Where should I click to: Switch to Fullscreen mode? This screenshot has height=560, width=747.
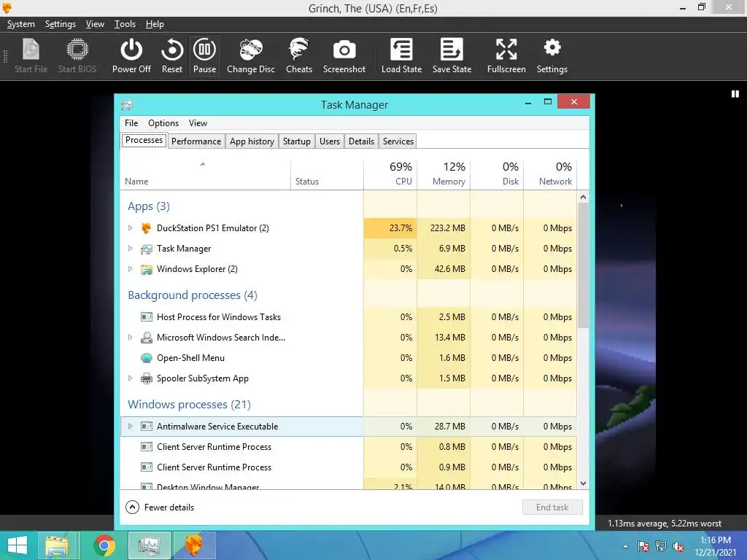click(506, 56)
